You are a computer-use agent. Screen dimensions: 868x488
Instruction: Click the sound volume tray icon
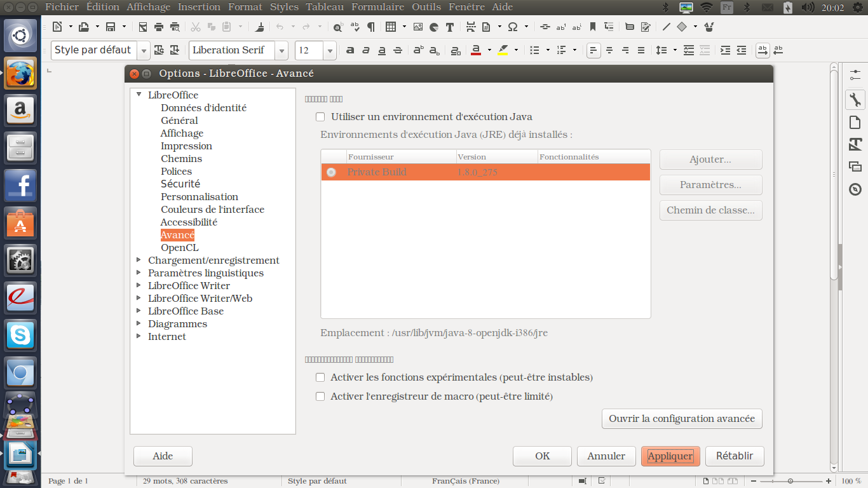click(808, 7)
